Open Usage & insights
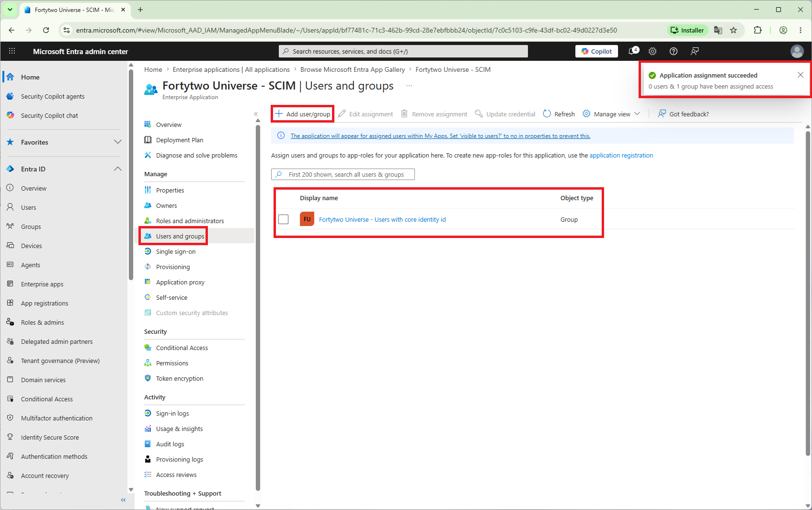Viewport: 812px width, 510px height. tap(179, 429)
